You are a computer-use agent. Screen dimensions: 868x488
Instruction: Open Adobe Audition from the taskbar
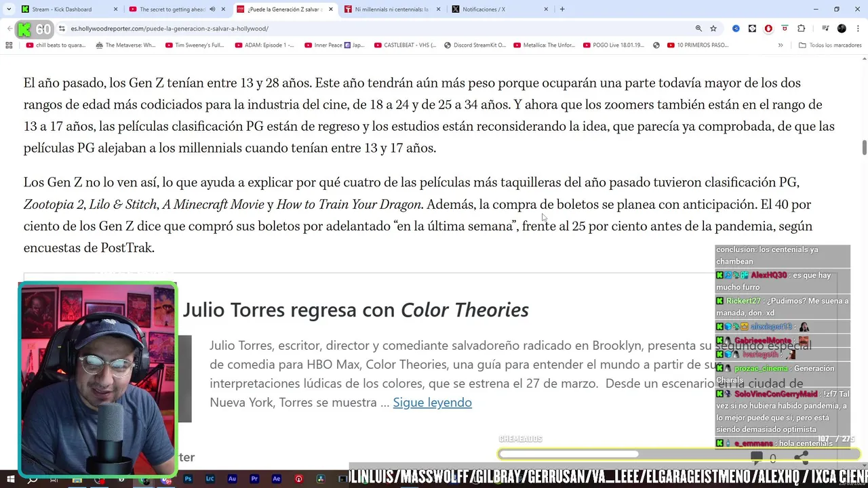(232, 479)
